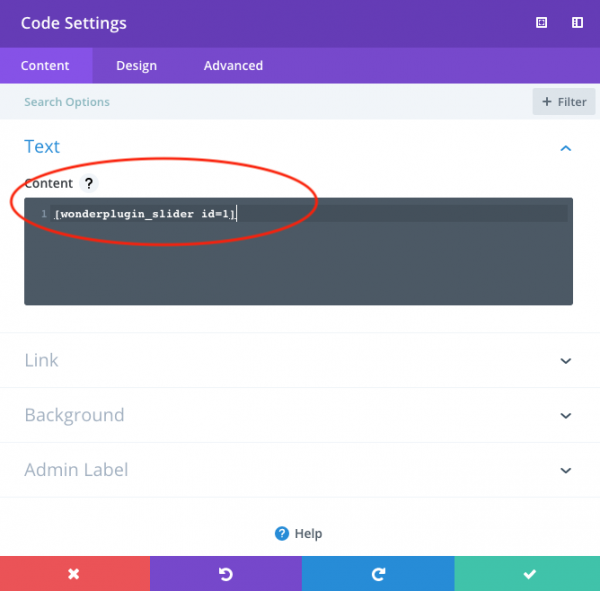Collapse the Text section using its chevron

565,148
